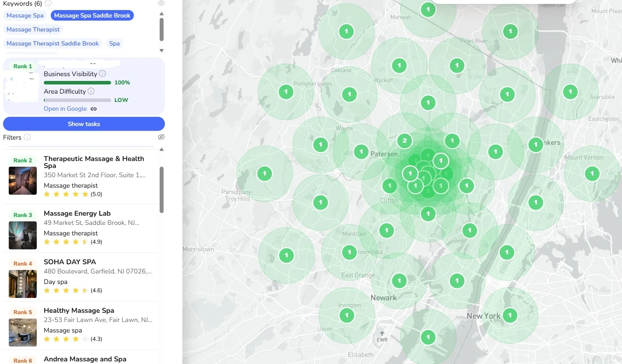Click Therapeutic Massage & Health Spa thumbnail
Viewport: 622px width, 364px height.
coord(23,180)
